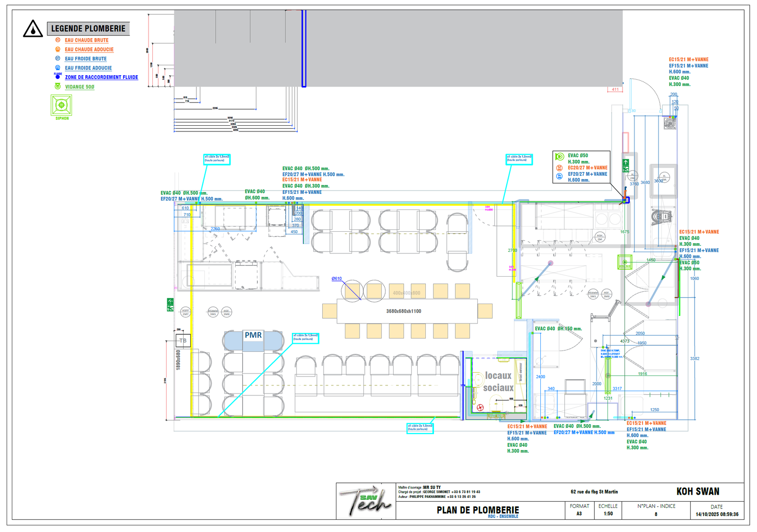The image size is (757, 532).
Task: Click the EAU FROIDE BRUTE legend label
Action: 86,59
